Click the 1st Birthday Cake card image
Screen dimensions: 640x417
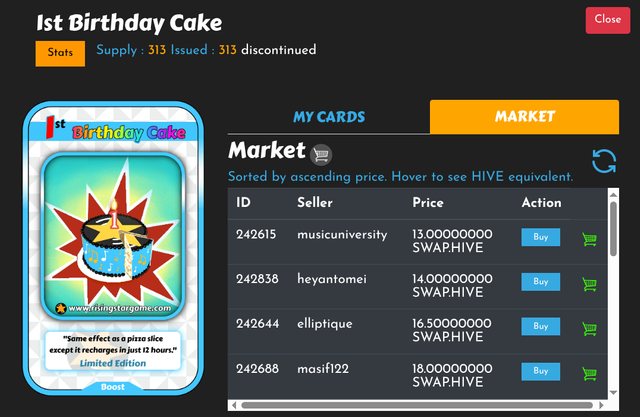[x=113, y=248]
